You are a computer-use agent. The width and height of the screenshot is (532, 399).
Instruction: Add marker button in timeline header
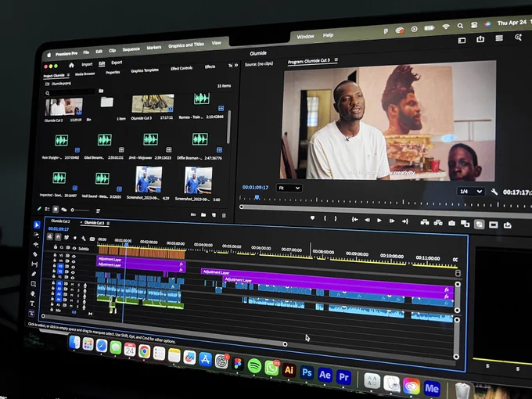(75, 238)
